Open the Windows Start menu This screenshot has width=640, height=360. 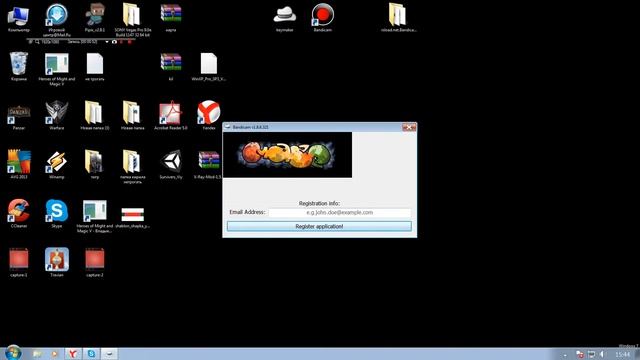[13, 353]
